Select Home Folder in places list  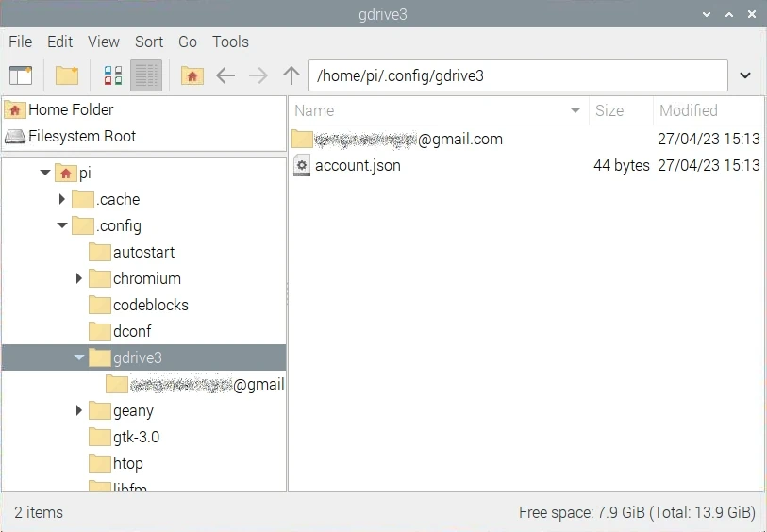tap(143, 109)
